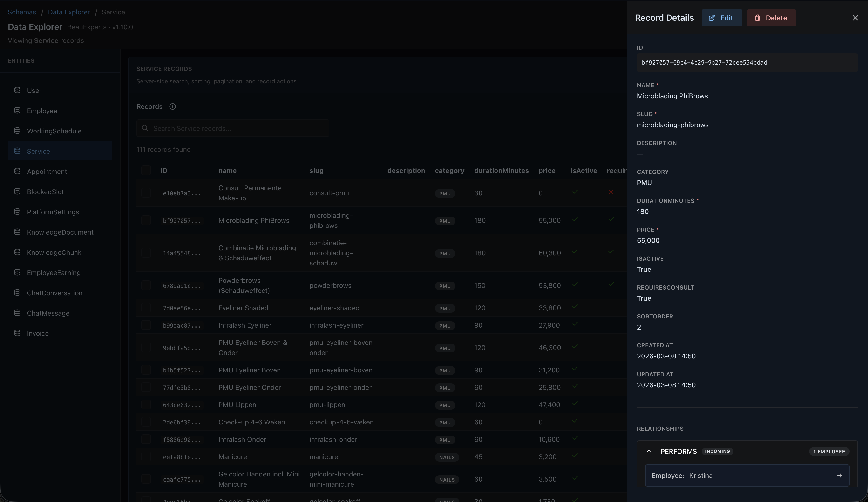This screenshot has width=868, height=502.
Task: Click the User entity database icon
Action: [17, 90]
